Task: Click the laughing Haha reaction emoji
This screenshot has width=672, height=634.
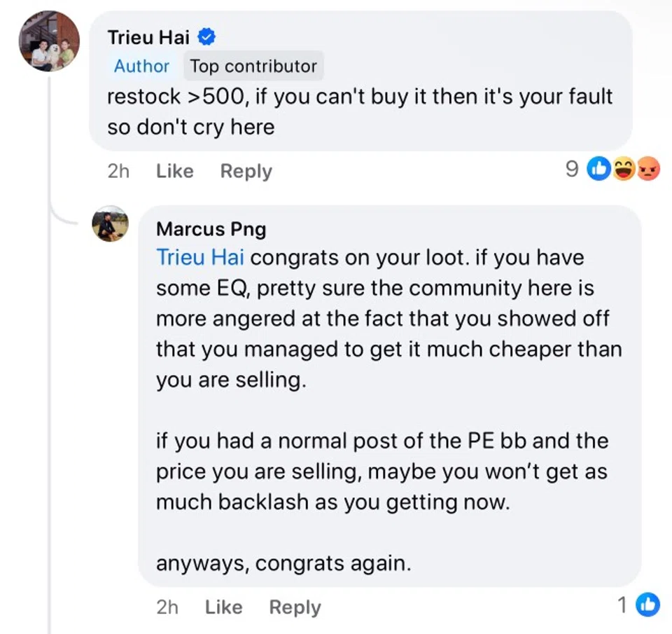Action: pyautogui.click(x=623, y=169)
